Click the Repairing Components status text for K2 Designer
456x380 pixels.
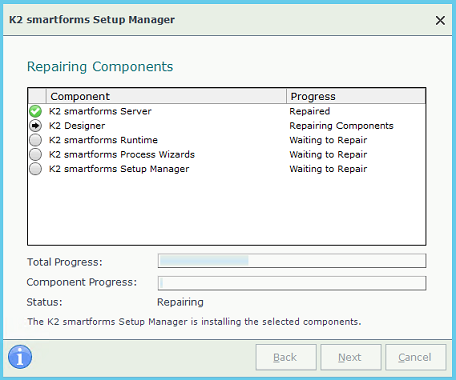click(341, 126)
